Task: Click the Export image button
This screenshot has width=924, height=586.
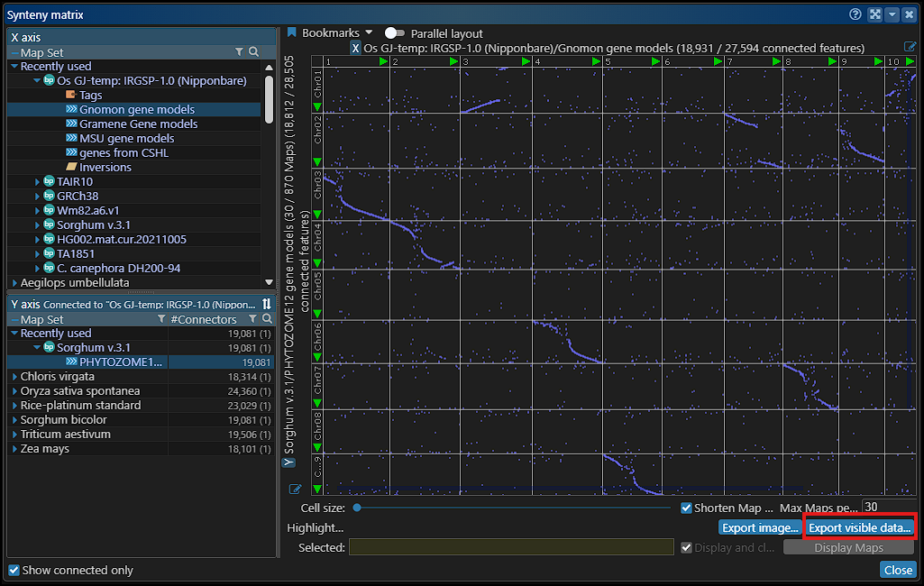Action: [x=759, y=527]
